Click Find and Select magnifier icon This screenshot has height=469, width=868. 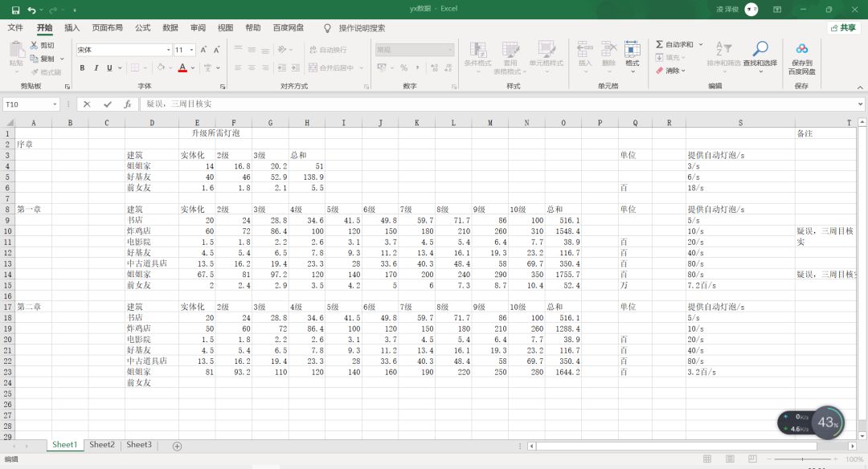point(760,49)
